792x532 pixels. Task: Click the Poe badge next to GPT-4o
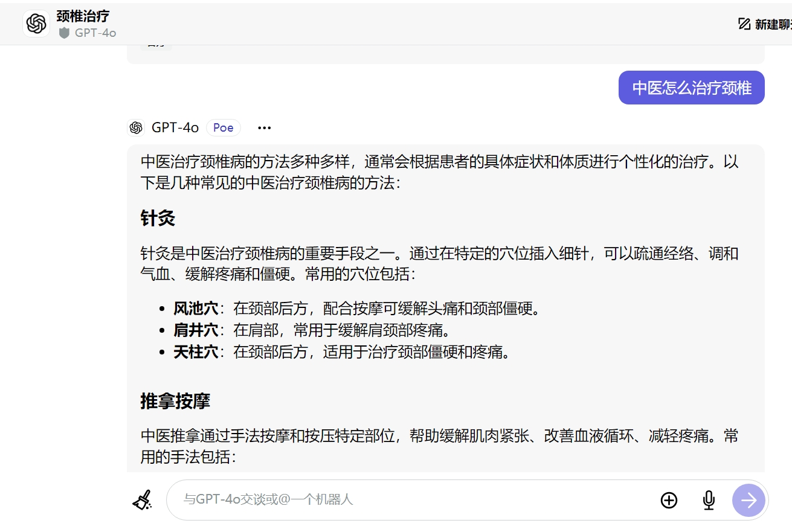(223, 128)
